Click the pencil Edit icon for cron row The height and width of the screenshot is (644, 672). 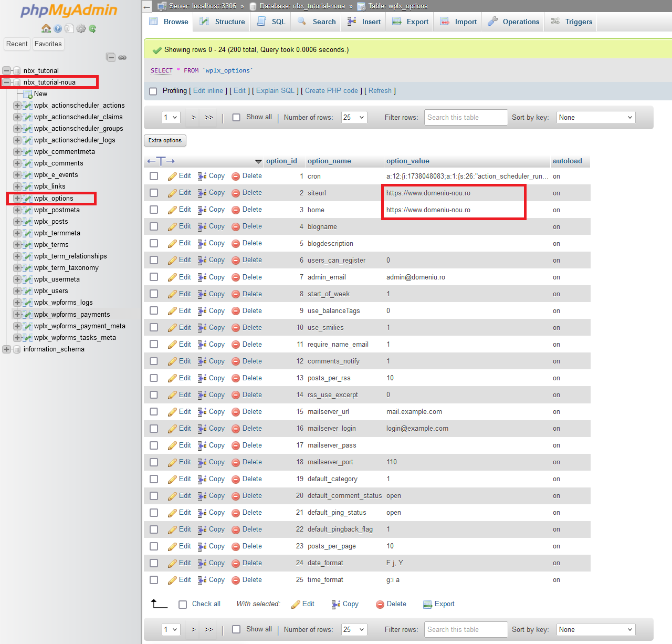(x=172, y=176)
